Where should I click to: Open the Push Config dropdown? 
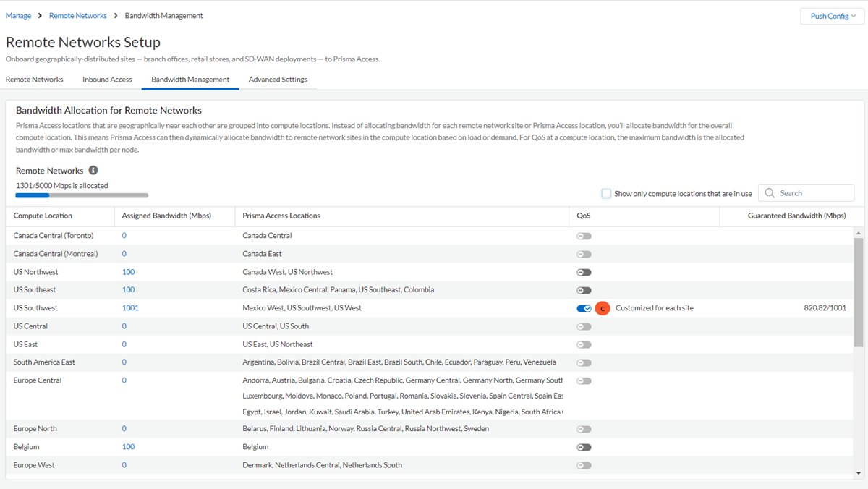[832, 16]
